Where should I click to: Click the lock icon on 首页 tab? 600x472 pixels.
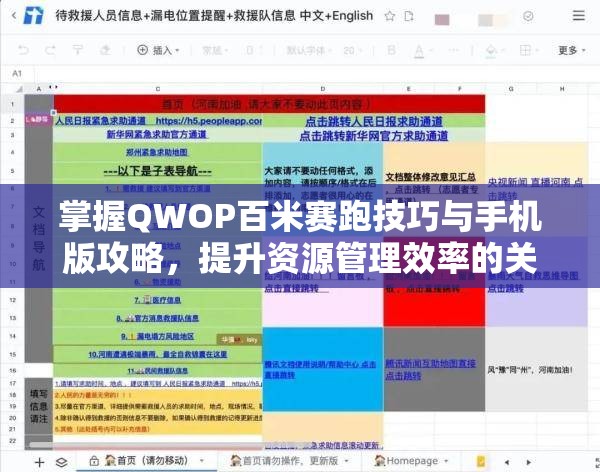tap(94, 461)
